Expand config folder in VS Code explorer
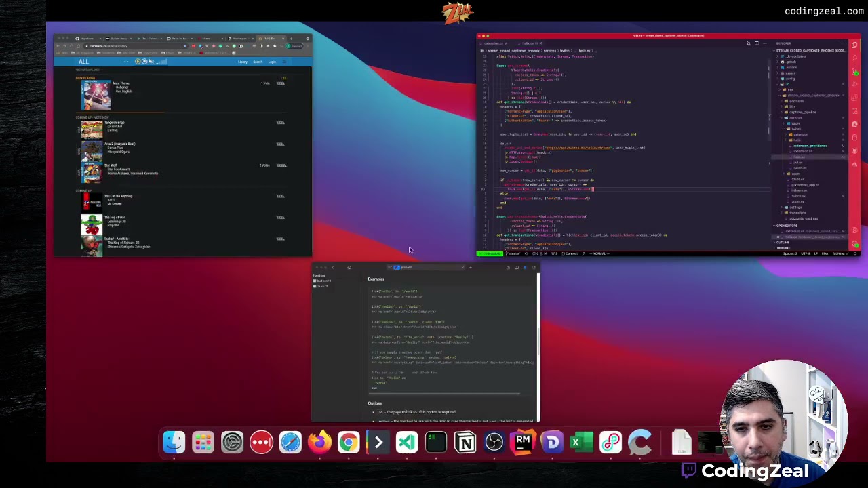 pos(791,79)
